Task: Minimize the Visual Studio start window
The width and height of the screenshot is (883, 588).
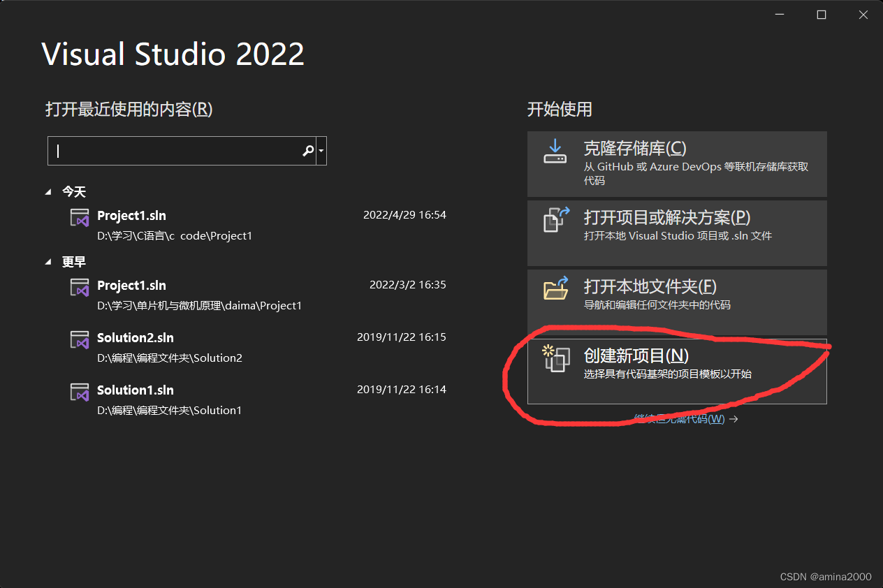Action: [x=780, y=15]
